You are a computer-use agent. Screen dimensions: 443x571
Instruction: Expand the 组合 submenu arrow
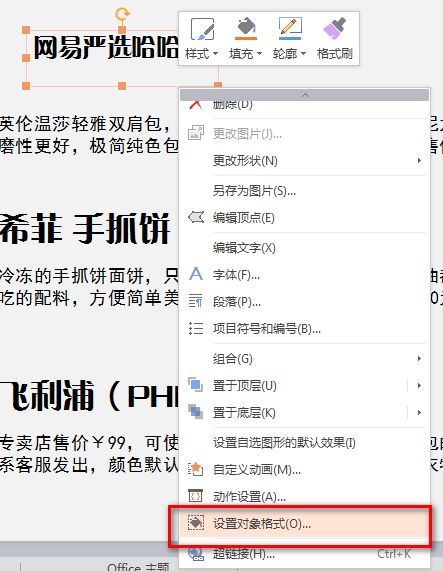click(419, 358)
